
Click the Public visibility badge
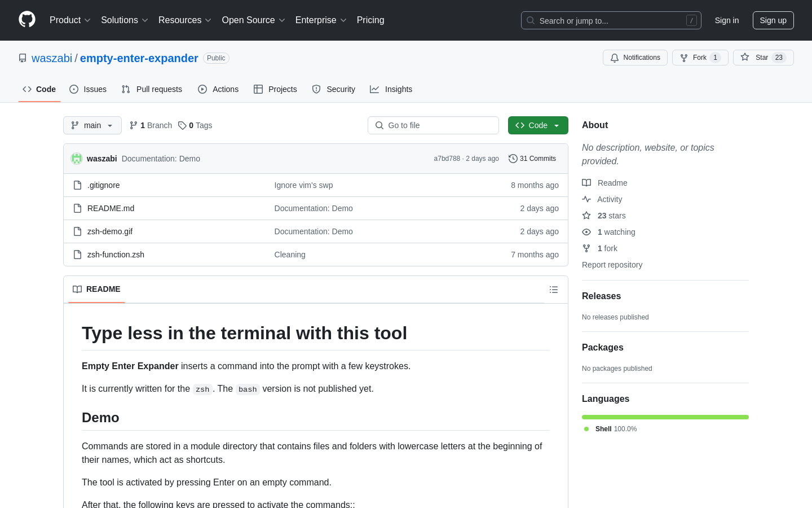(216, 58)
